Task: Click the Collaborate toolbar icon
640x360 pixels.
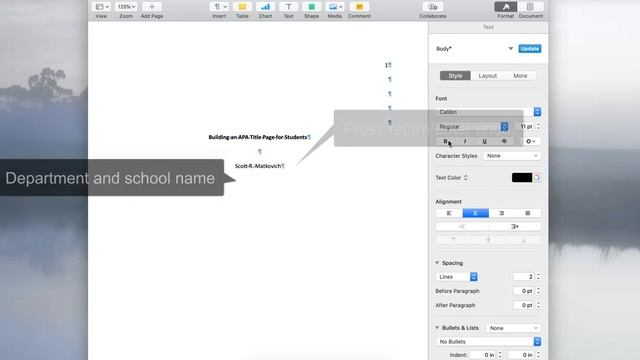Action: tap(433, 7)
